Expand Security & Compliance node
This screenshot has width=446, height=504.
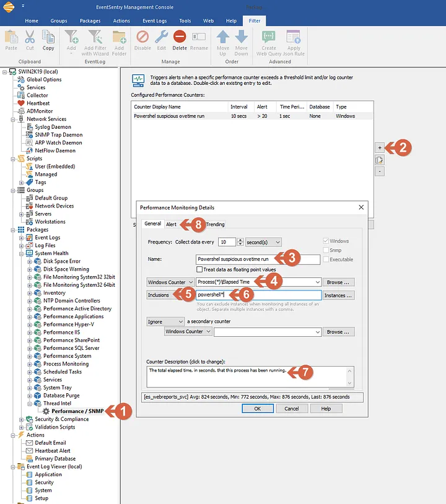click(21, 419)
